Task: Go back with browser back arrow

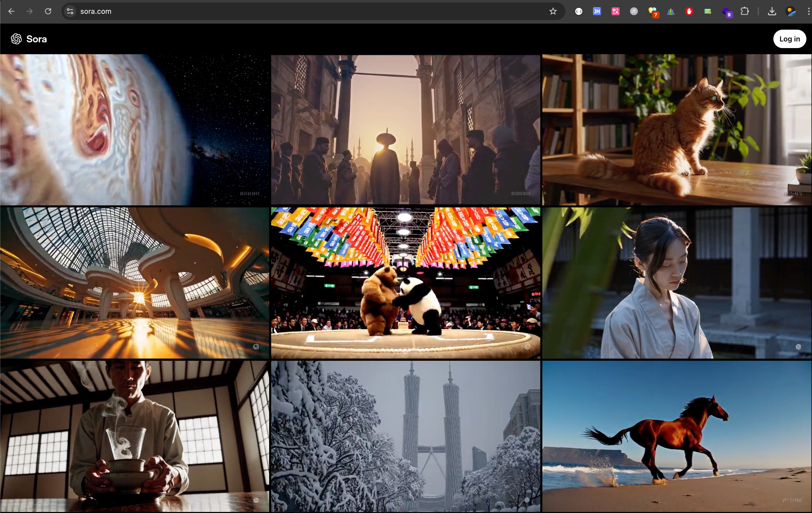Action: tap(11, 12)
